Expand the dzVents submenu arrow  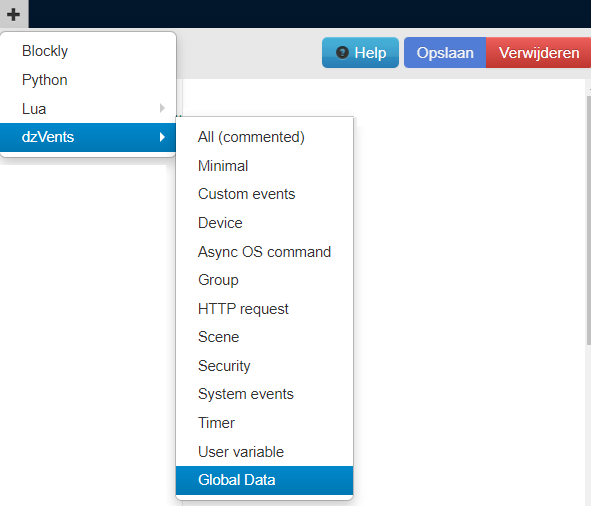[x=162, y=137]
